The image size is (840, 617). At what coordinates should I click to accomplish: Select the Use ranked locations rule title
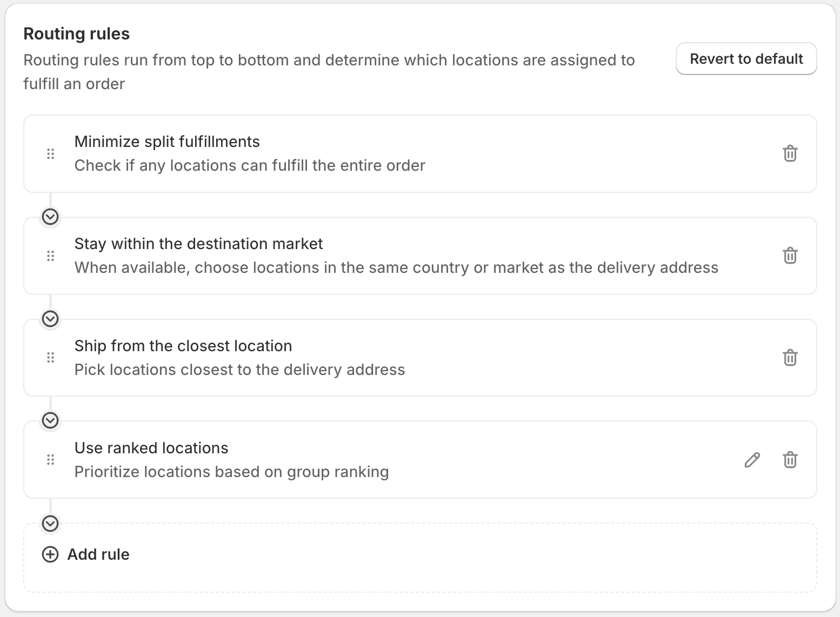[x=151, y=448]
